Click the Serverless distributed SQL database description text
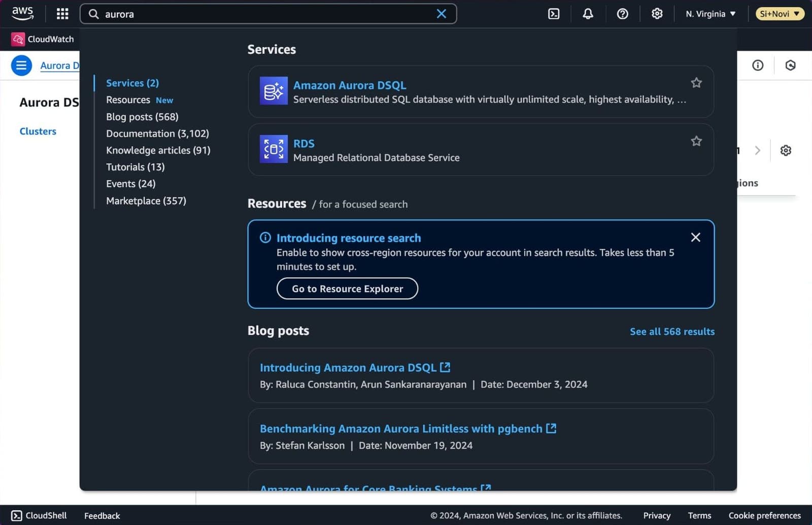This screenshot has height=525, width=812. (x=490, y=100)
